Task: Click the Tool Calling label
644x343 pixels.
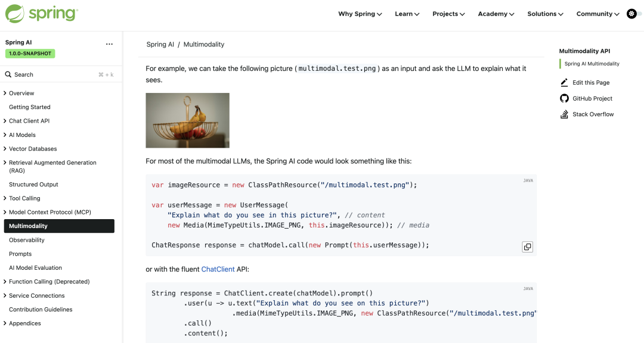Action: click(x=24, y=198)
